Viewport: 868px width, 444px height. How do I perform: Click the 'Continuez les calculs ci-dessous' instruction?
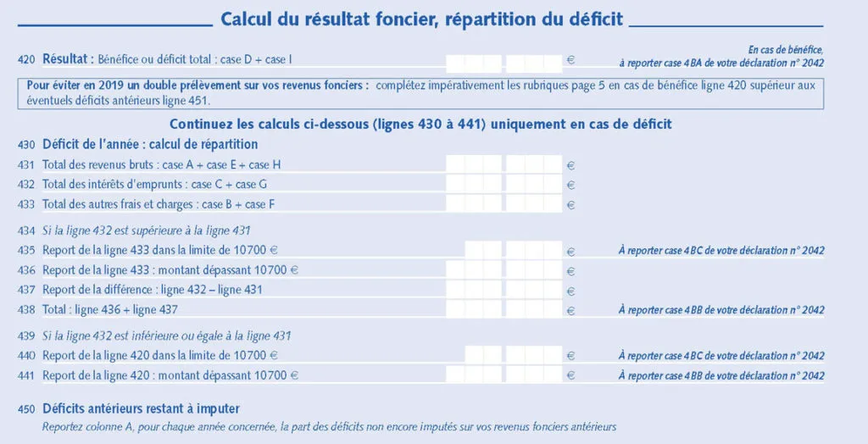click(x=420, y=124)
